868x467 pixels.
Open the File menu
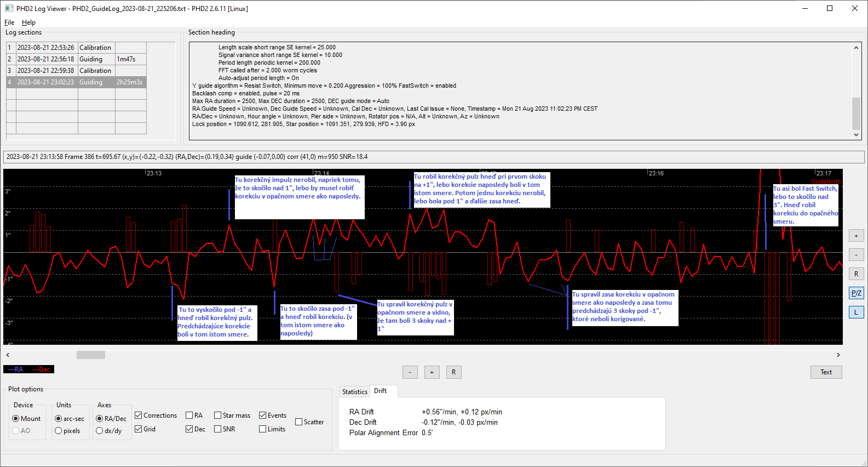click(x=9, y=22)
